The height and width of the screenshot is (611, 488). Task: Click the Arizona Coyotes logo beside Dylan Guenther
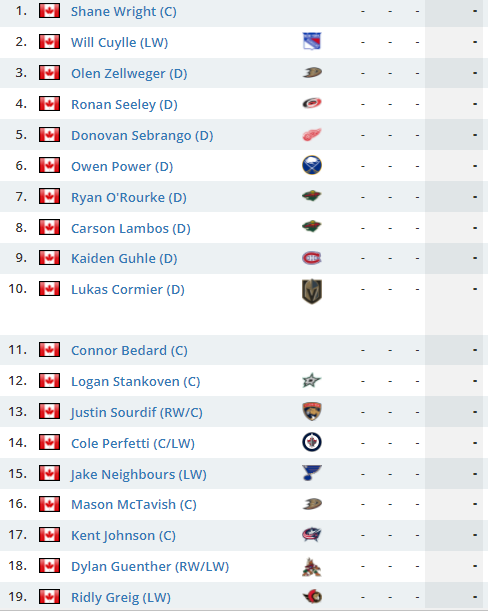pos(312,567)
